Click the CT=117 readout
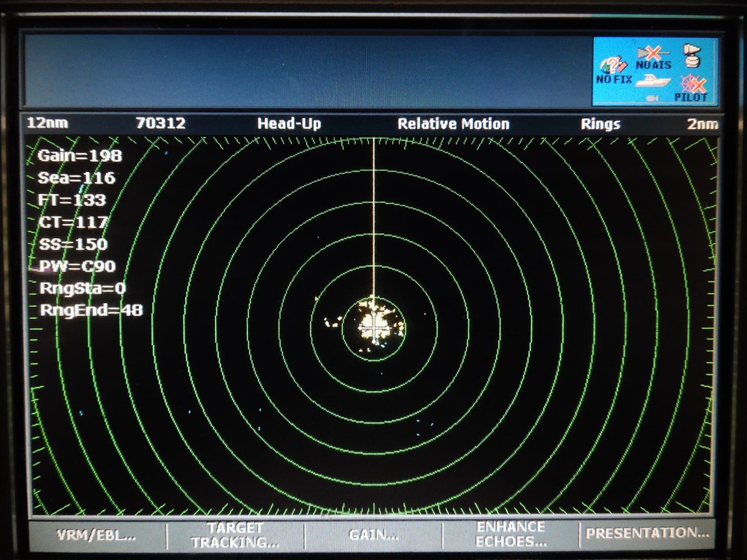Image resolution: width=747 pixels, height=560 pixels. coord(74,222)
